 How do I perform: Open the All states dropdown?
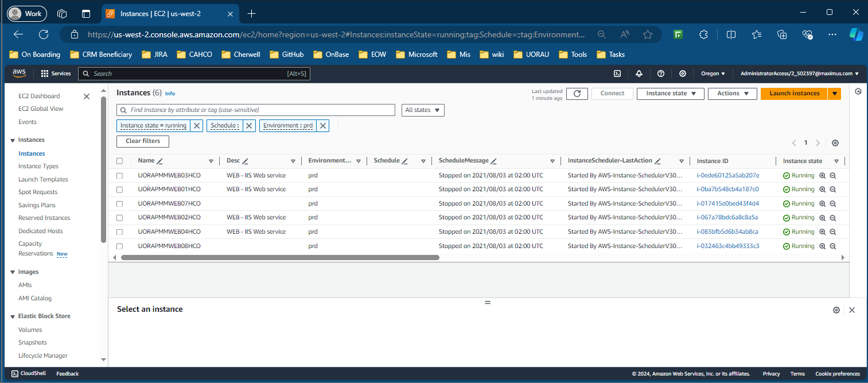pos(423,110)
